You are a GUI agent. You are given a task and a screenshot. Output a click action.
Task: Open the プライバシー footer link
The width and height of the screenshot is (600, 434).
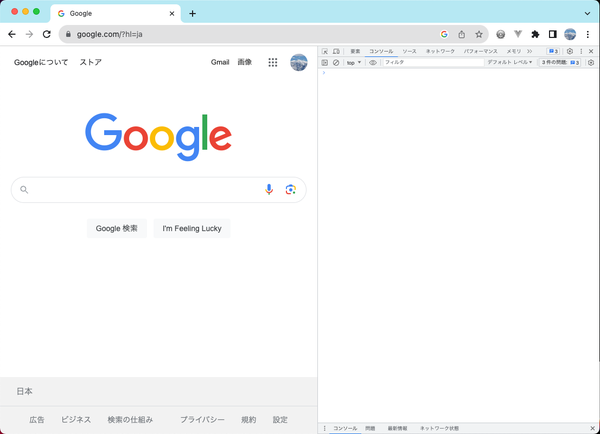pyautogui.click(x=202, y=420)
